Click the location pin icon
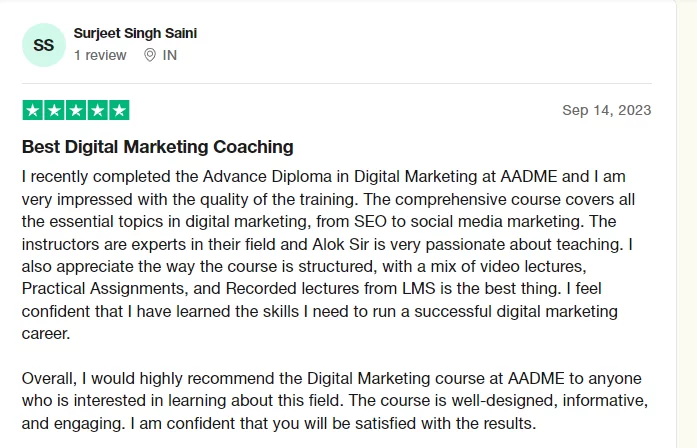 pos(150,55)
